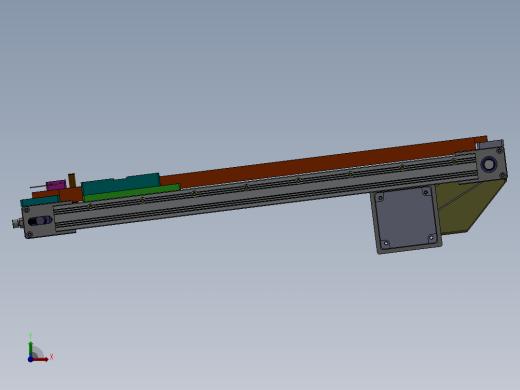520x390 pixels.
Task: Select the dark teal slider block
Action: 121,183
